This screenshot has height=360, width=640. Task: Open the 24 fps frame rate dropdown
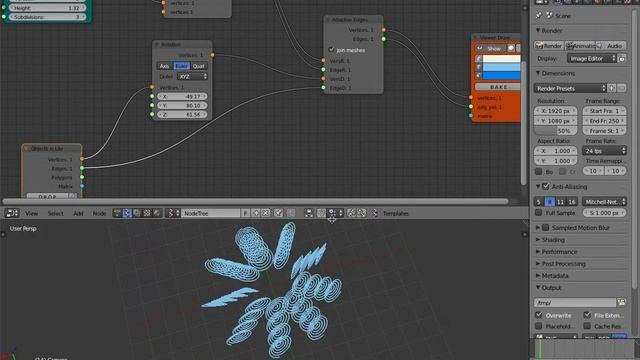tap(604, 151)
